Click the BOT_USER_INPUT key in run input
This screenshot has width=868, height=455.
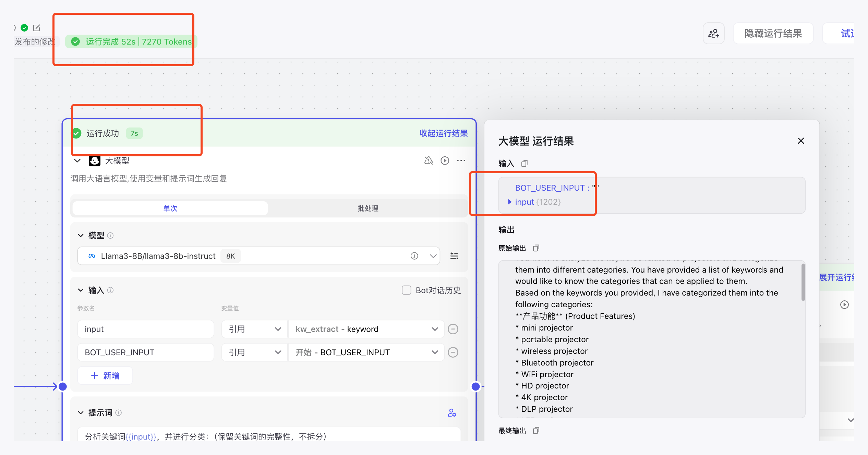550,188
